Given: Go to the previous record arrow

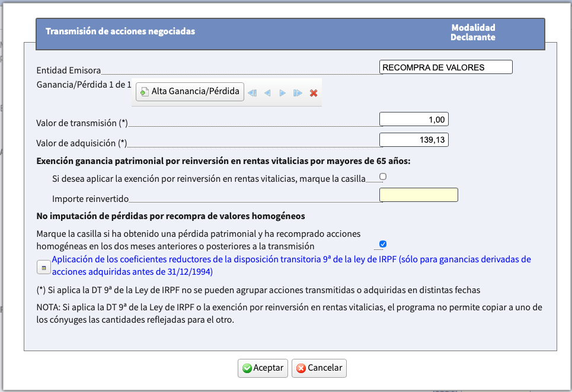Looking at the screenshot, I should [x=267, y=92].
